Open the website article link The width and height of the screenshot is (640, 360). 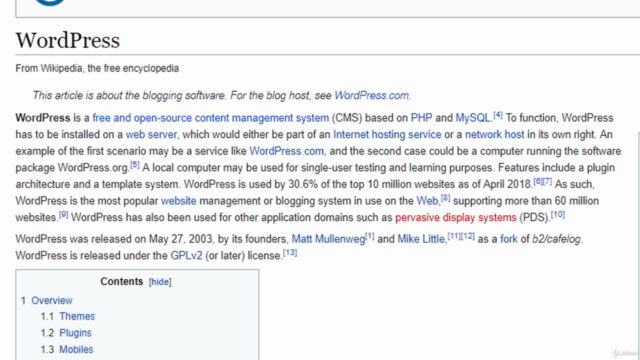tap(178, 201)
